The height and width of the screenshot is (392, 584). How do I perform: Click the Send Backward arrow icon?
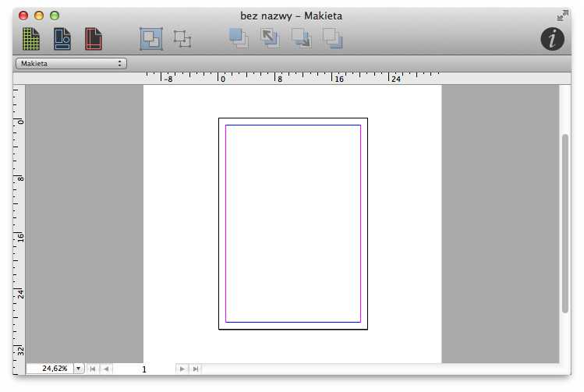click(301, 38)
